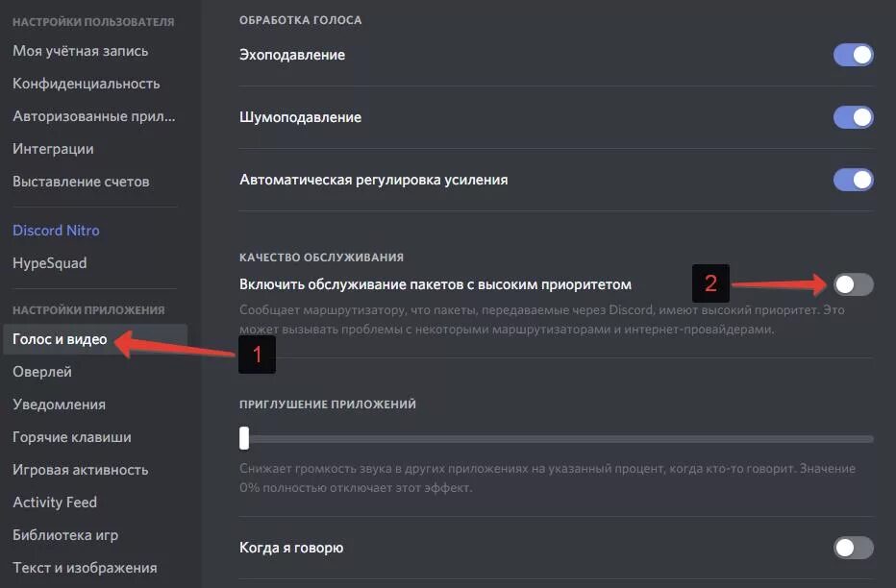Click the Эхоподавление label text

tap(292, 55)
